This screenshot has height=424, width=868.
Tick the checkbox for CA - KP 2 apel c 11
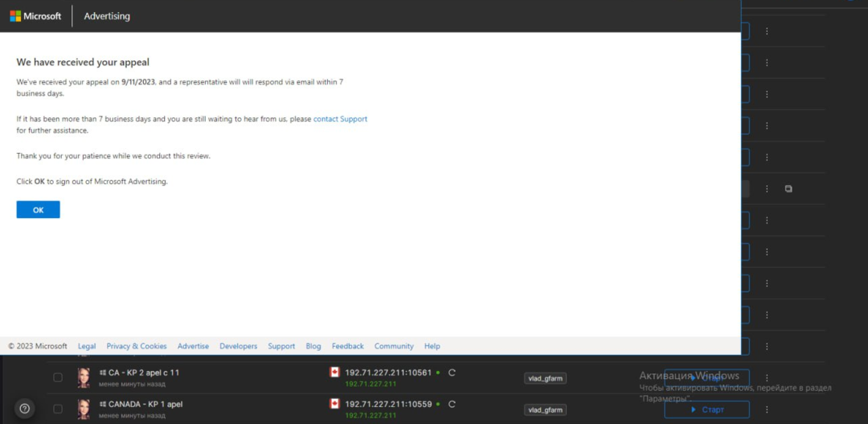(x=58, y=377)
